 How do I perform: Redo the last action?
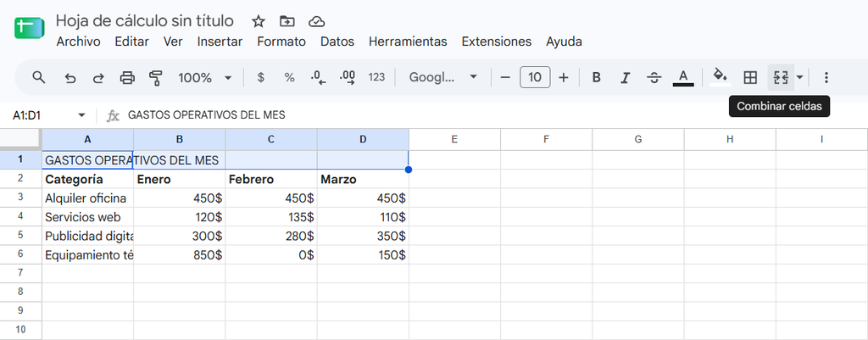(98, 77)
